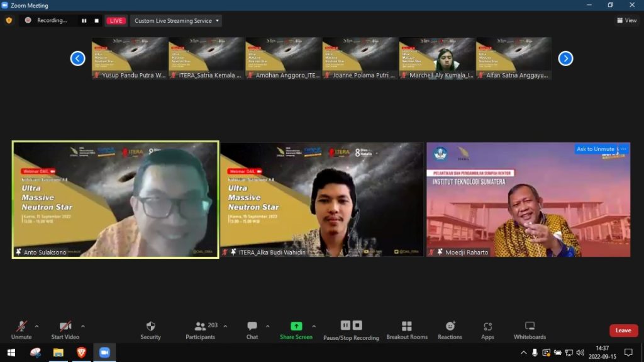Click the first taskbar app after Start
The height and width of the screenshot is (362, 644).
pyautogui.click(x=35, y=353)
